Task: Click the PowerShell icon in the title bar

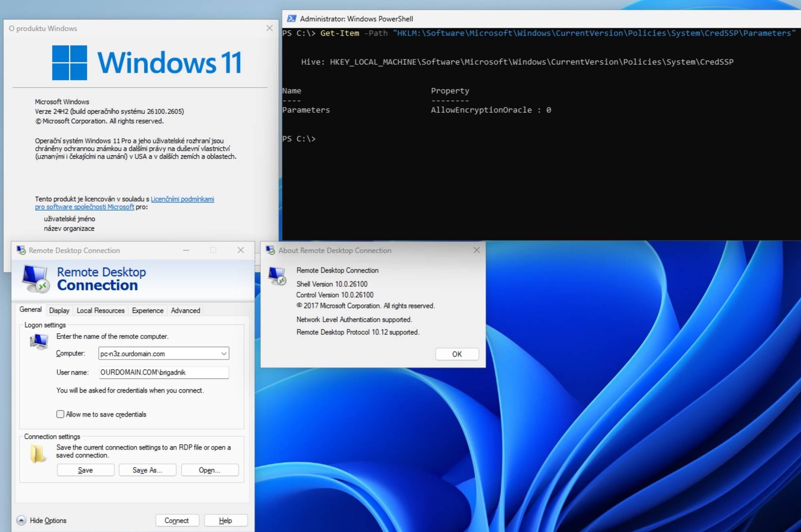Action: pos(292,18)
